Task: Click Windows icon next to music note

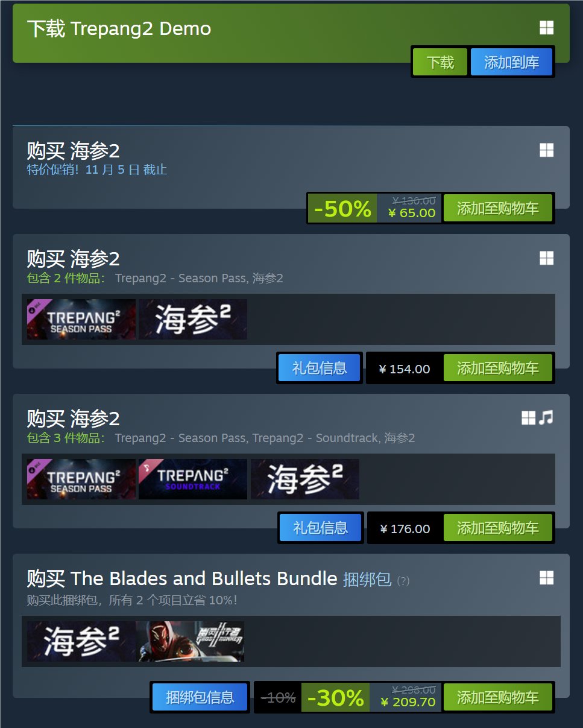Action: [x=529, y=417]
